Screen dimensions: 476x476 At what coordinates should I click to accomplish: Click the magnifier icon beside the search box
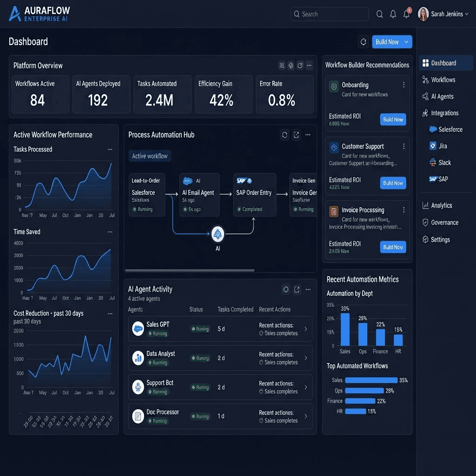click(379, 14)
